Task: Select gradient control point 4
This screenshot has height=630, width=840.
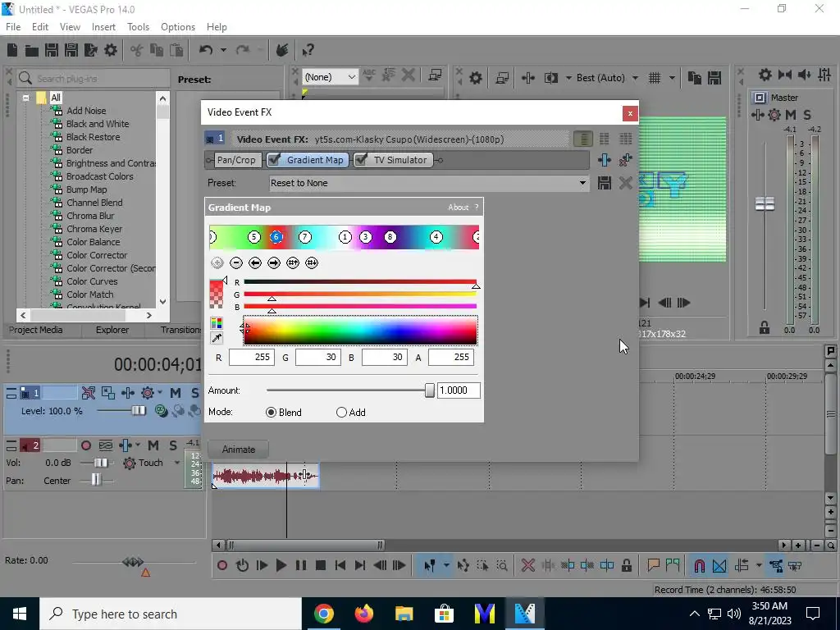Action: point(436,237)
